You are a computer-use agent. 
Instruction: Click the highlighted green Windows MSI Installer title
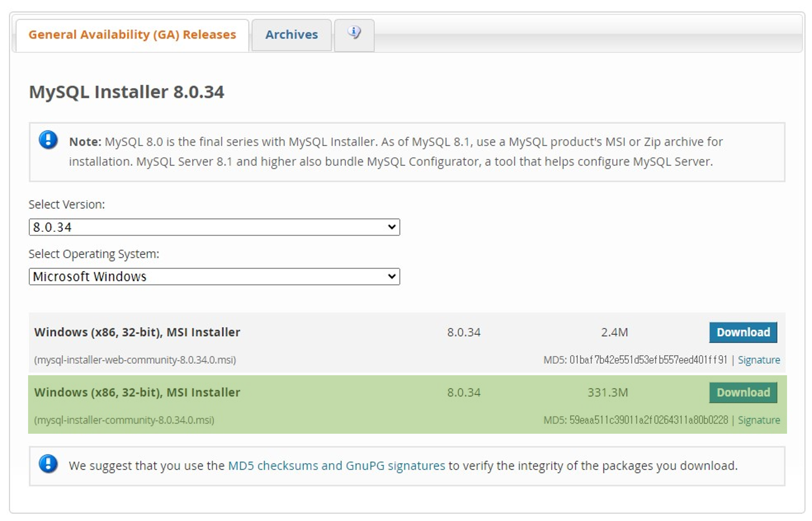point(137,392)
